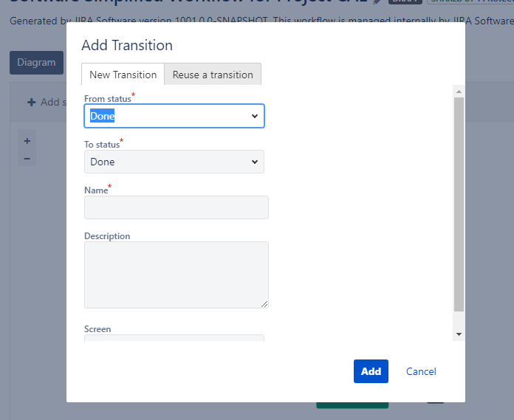Click the Add button in dialog
The image size is (514, 420).
pos(371,371)
